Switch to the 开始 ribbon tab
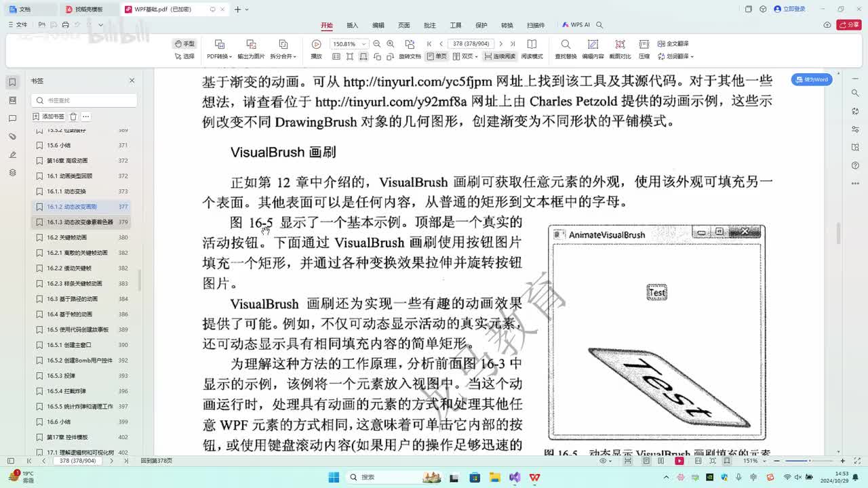The height and width of the screenshot is (488, 868). point(327,25)
